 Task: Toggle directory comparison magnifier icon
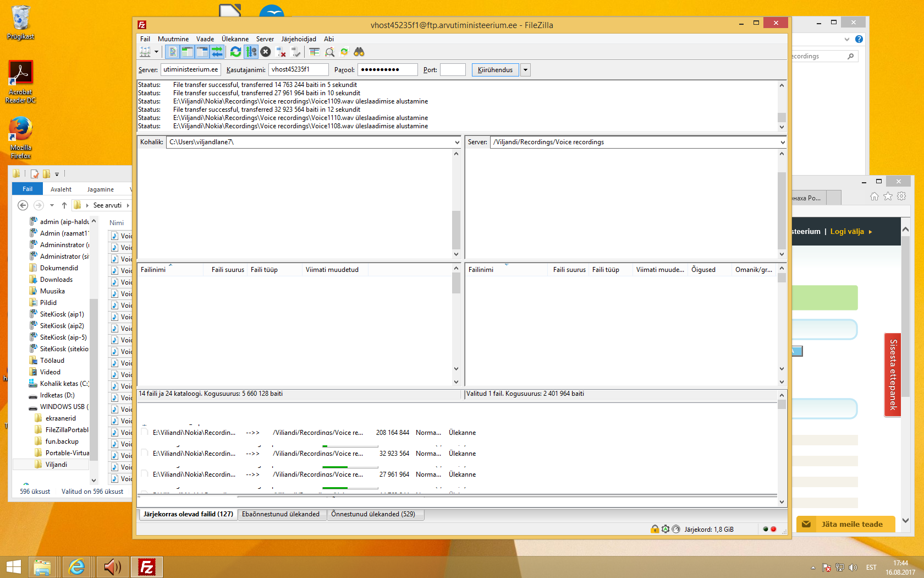pos(329,52)
